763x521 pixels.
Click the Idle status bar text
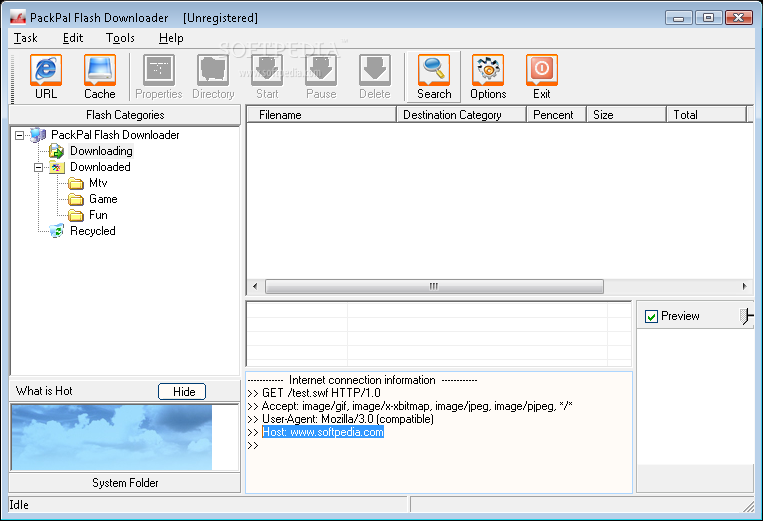pos(19,505)
